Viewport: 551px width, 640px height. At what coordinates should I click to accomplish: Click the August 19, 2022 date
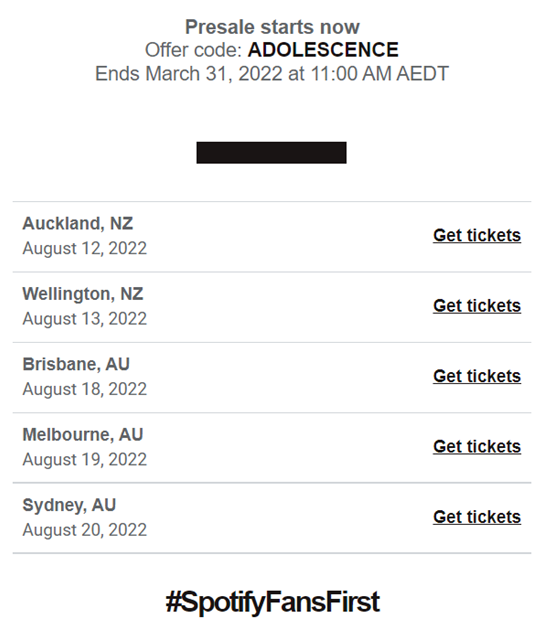click(84, 460)
